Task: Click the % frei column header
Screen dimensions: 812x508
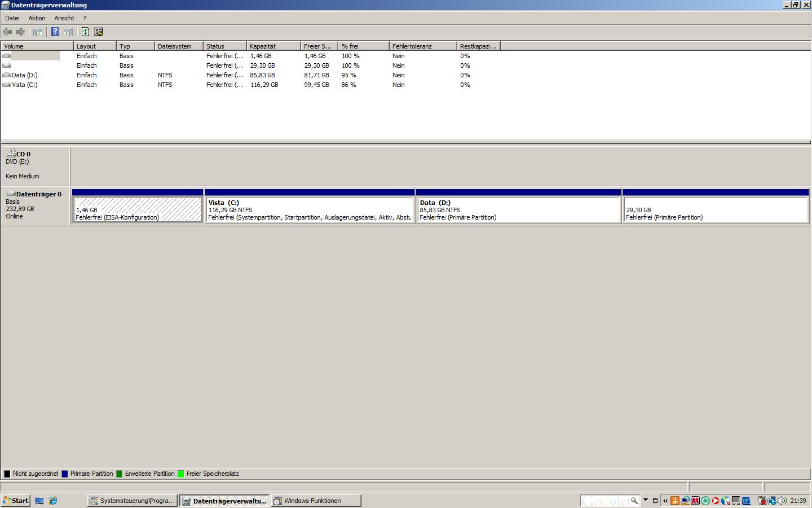Action: pos(364,46)
